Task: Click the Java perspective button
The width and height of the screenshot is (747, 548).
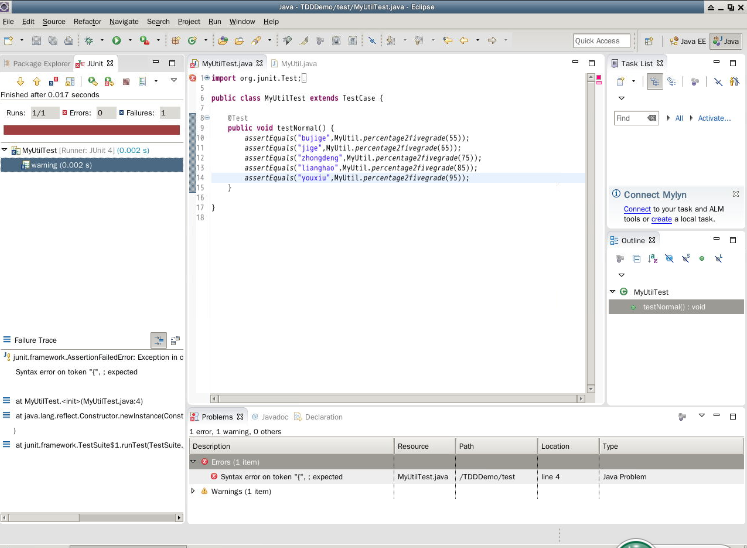Action: pos(726,41)
